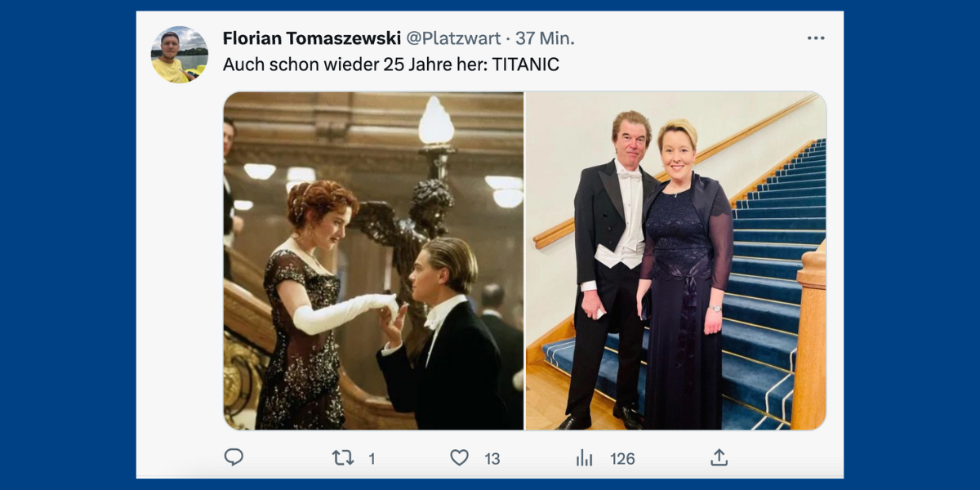Viewport: 980px width, 490px height.
Task: Select the like count showing 13
Action: coord(492,459)
